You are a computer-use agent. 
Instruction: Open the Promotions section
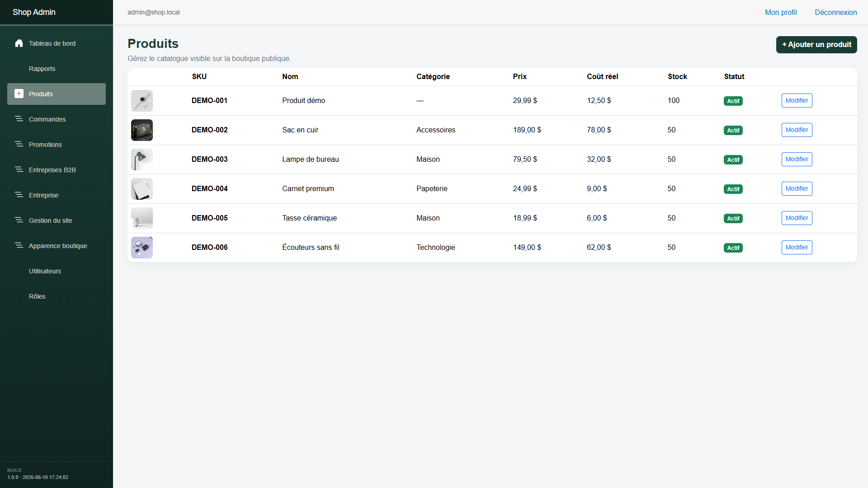[57, 145]
